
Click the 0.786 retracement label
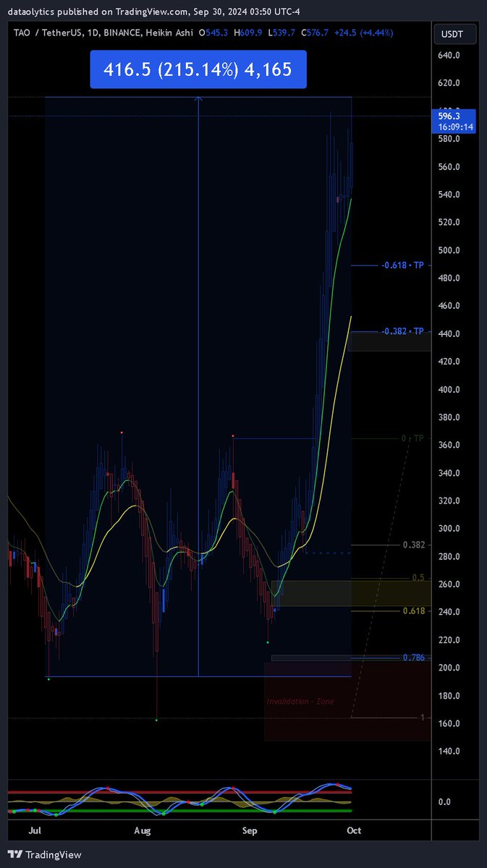413,658
